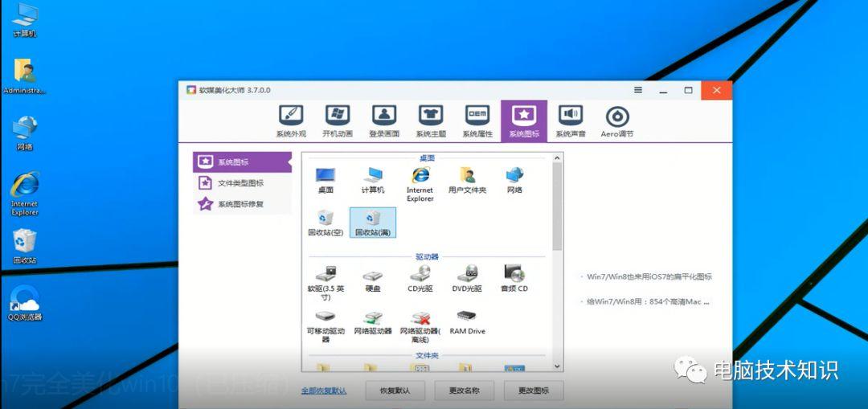Open the 系统属性 OEM tab
The width and height of the screenshot is (868, 409).
(x=477, y=121)
